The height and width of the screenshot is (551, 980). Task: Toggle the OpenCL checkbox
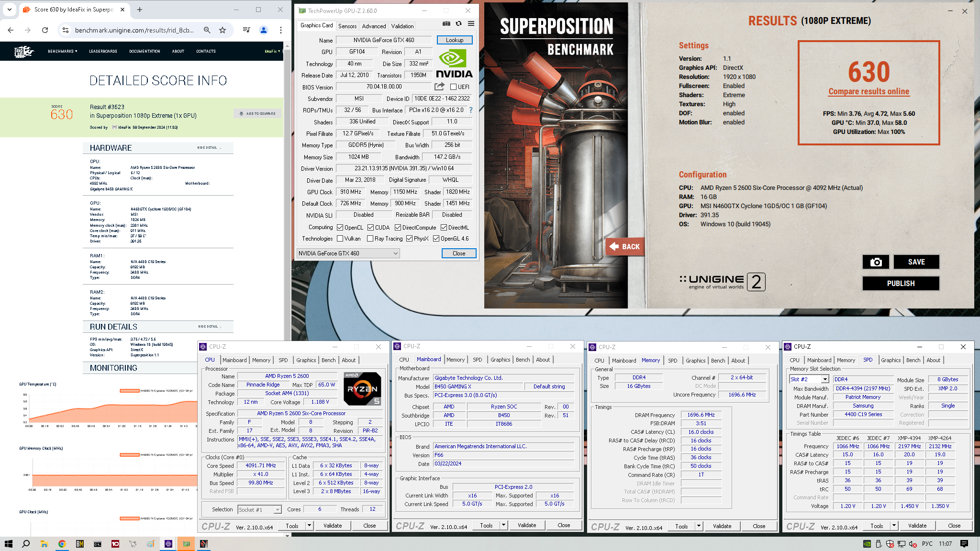coord(340,228)
